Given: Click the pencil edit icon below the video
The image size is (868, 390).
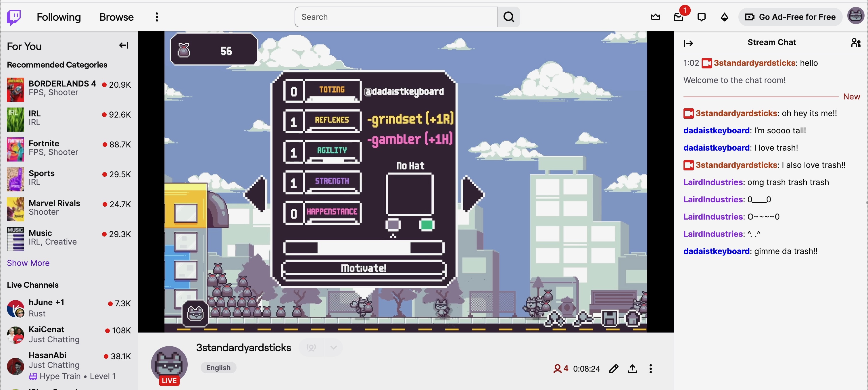Looking at the screenshot, I should pyautogui.click(x=614, y=368).
